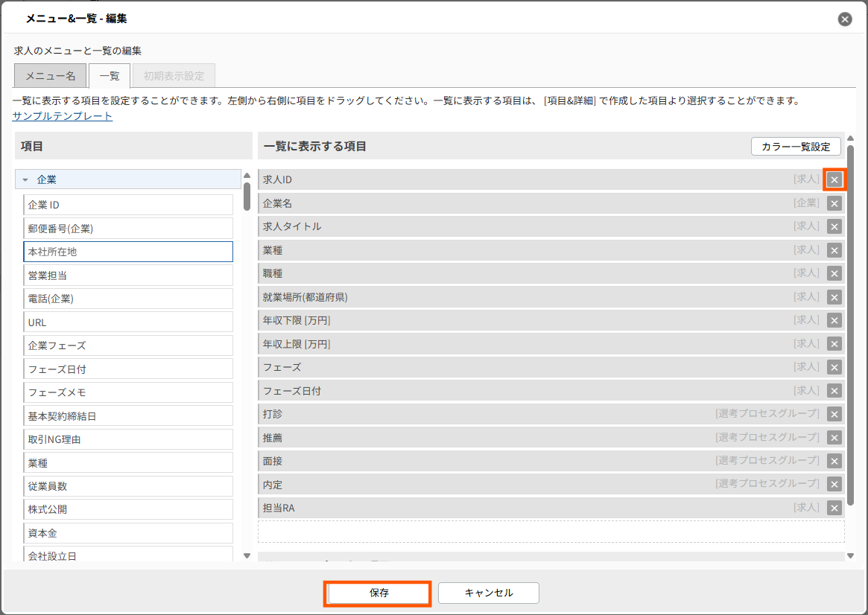Select 営業担当 in the left list

click(128, 275)
